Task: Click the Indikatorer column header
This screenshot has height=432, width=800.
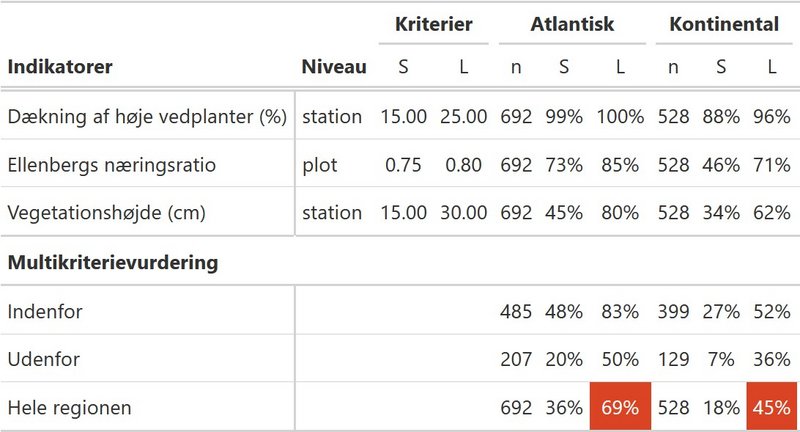Action: tap(60, 67)
